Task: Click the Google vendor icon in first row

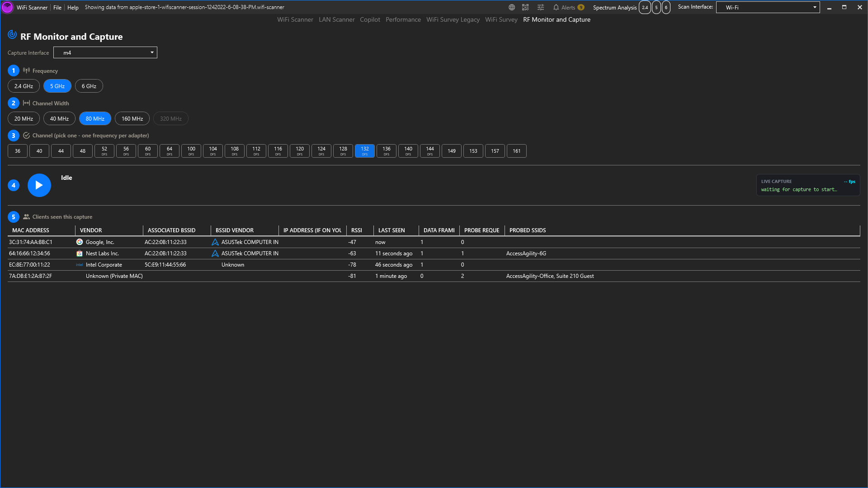Action: [80, 242]
